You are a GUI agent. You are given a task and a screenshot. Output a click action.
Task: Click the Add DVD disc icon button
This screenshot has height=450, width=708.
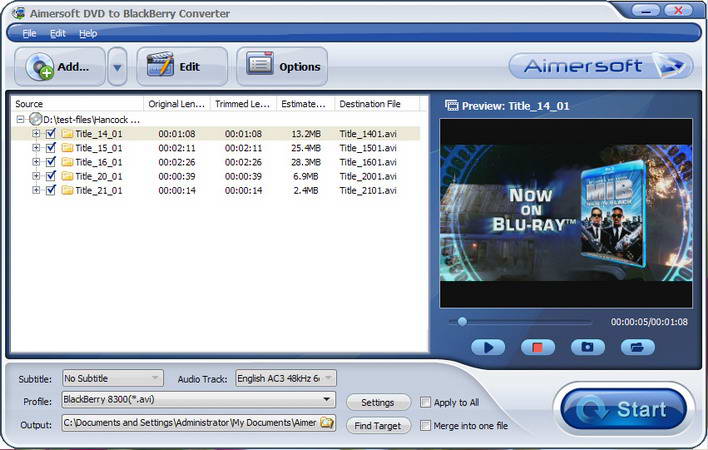[x=60, y=67]
